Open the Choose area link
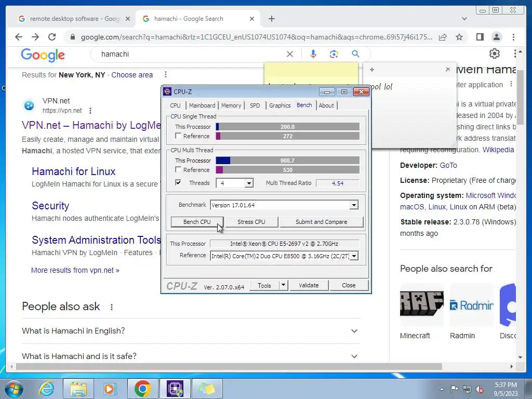The height and width of the screenshot is (399, 532). (x=132, y=75)
